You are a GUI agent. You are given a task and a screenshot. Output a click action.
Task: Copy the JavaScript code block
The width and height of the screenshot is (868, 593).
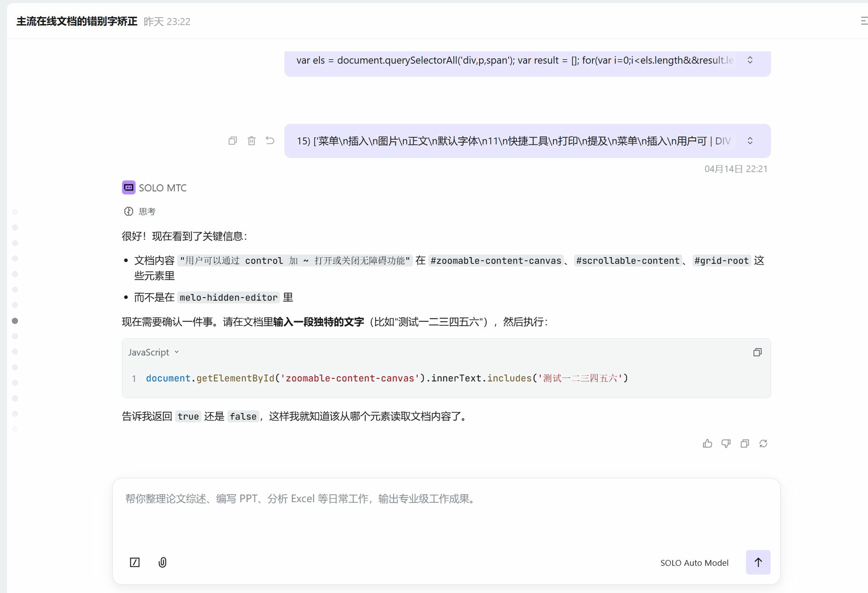(757, 352)
